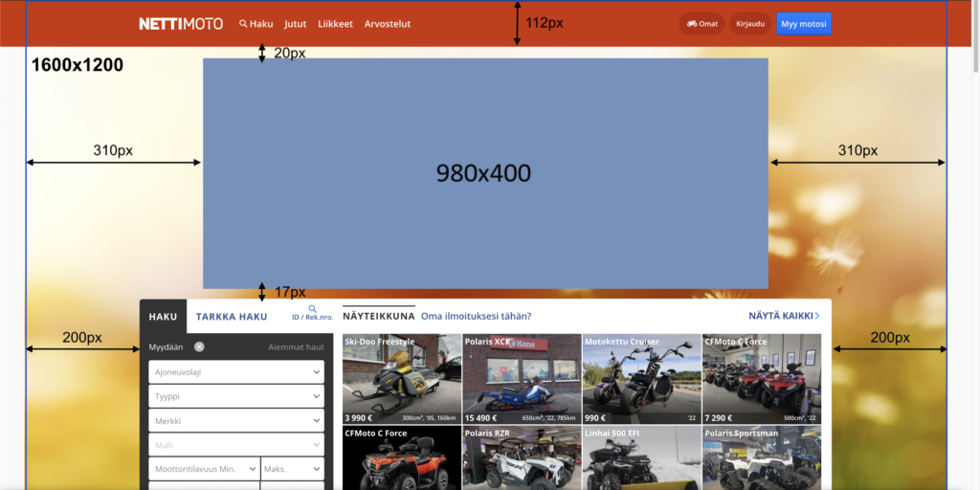The height and width of the screenshot is (490, 980).
Task: Open the orange CFMoto C Force listing on black
Action: coord(402,457)
